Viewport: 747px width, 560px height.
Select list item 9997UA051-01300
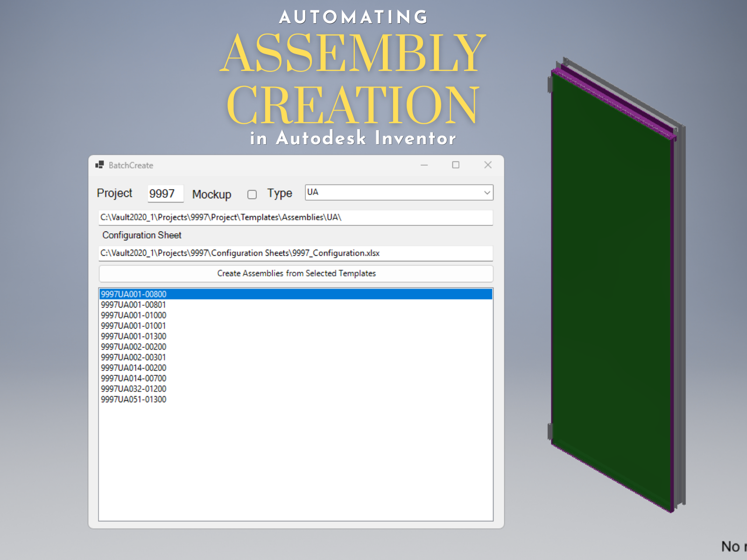[296, 399]
